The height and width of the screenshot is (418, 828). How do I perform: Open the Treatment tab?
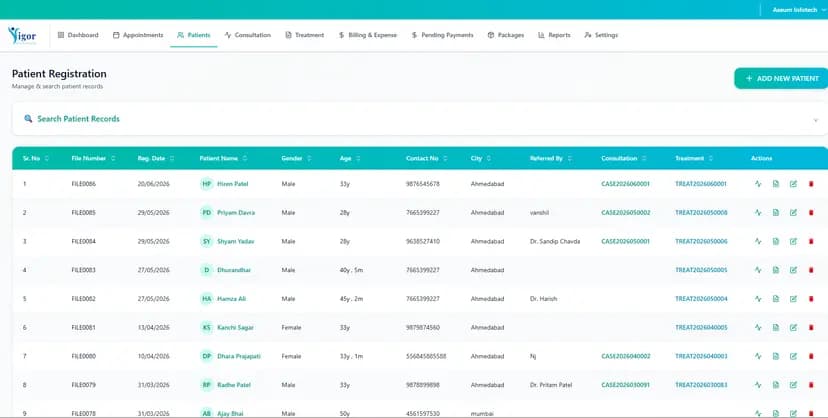coord(305,35)
